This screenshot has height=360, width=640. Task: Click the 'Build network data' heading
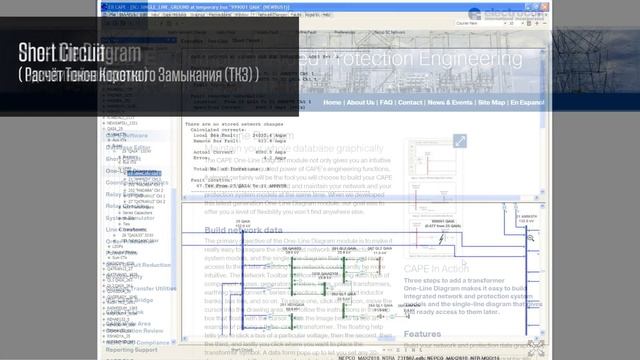[243, 230]
